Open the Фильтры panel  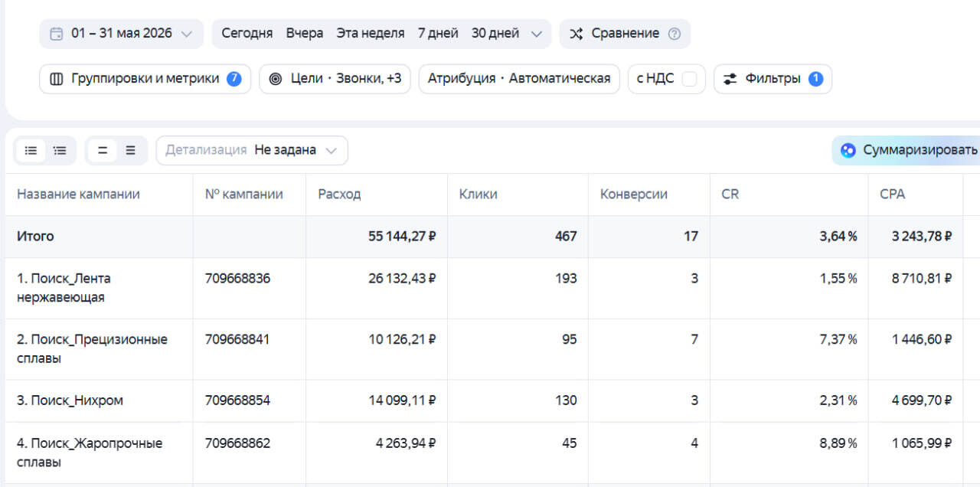point(773,79)
